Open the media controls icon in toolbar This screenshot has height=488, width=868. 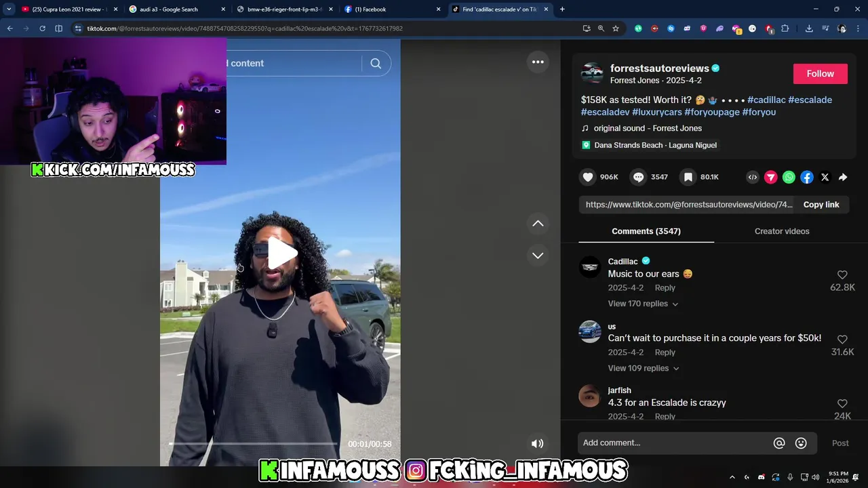[x=825, y=28]
